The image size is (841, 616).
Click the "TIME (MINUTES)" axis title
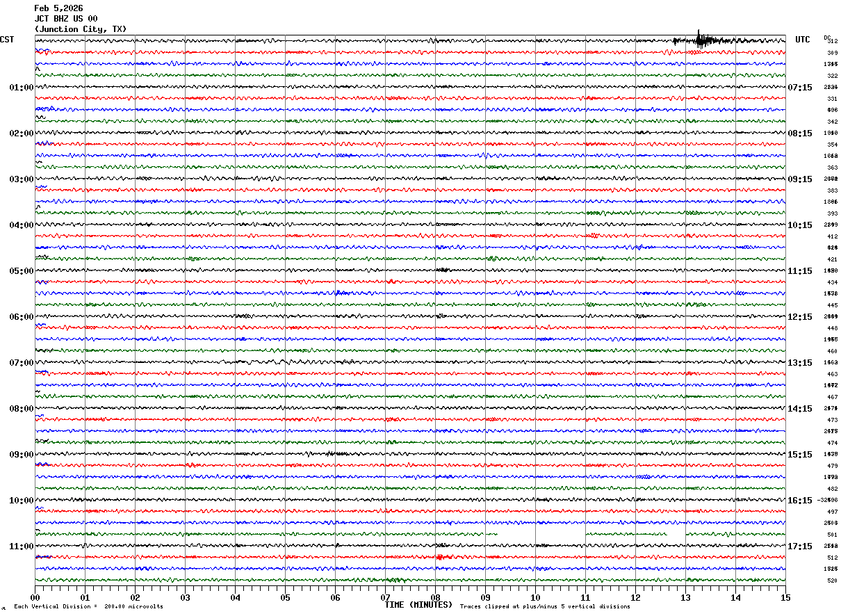click(418, 605)
